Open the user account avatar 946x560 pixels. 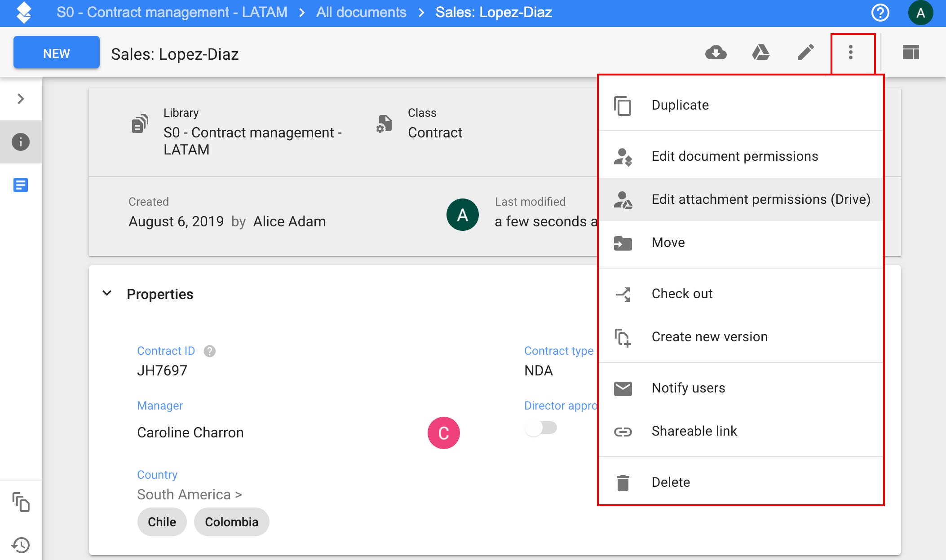tap(920, 13)
